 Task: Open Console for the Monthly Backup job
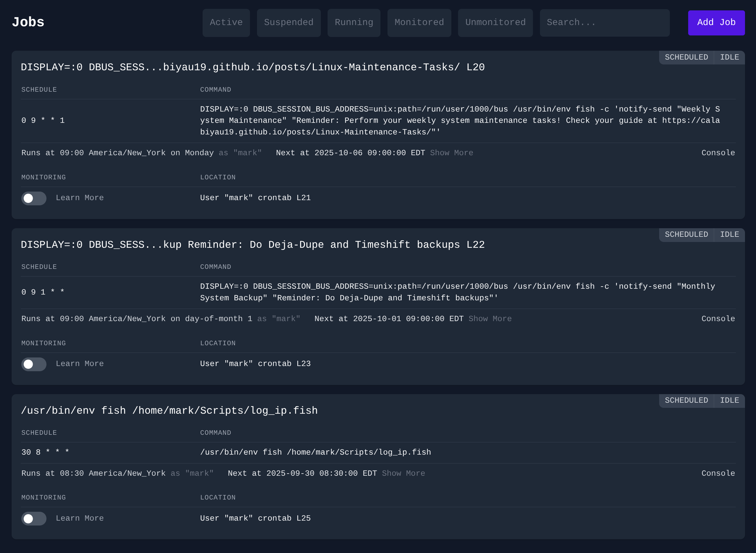(718, 319)
